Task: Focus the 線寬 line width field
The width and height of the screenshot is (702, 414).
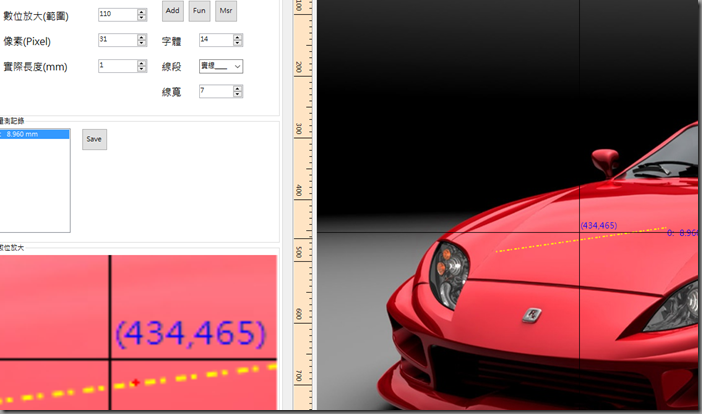Action: click(216, 91)
